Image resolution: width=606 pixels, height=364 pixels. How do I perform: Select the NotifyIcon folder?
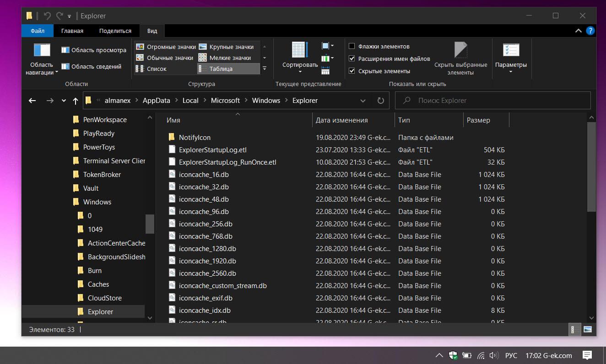(x=195, y=137)
